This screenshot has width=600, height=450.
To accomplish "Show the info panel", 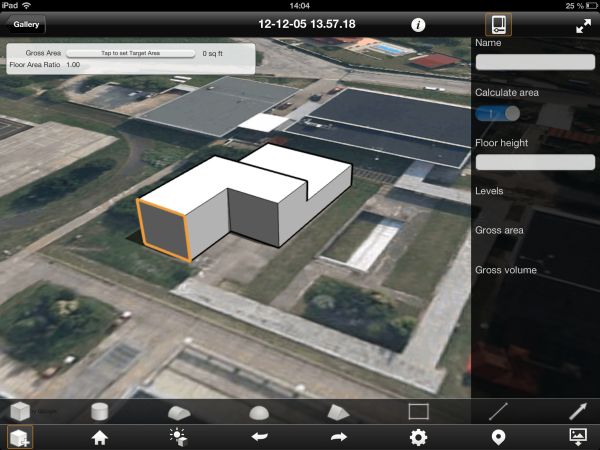I will (418, 25).
